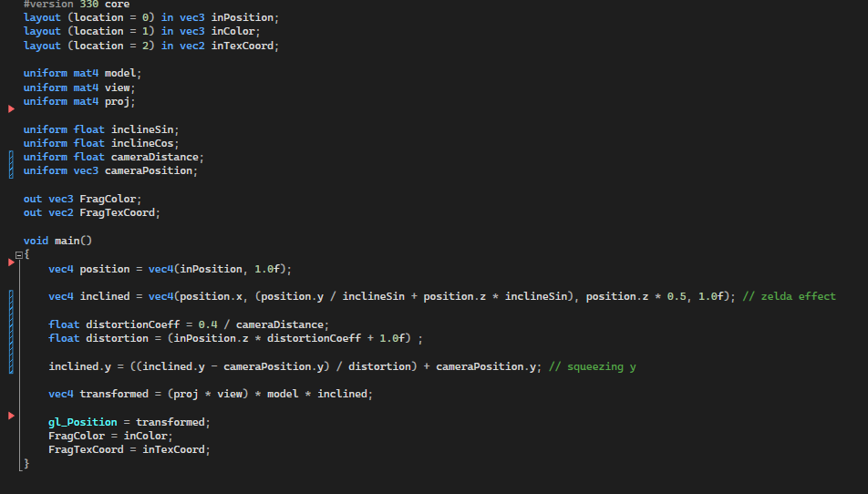Click cameraPosition in the uniform vec3 declaration
This screenshot has height=494, width=868.
[x=149, y=171]
